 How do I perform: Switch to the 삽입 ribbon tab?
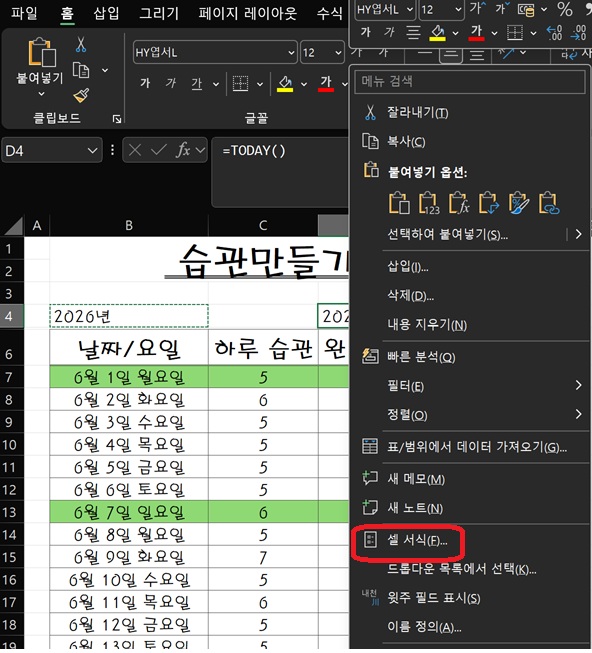106,13
